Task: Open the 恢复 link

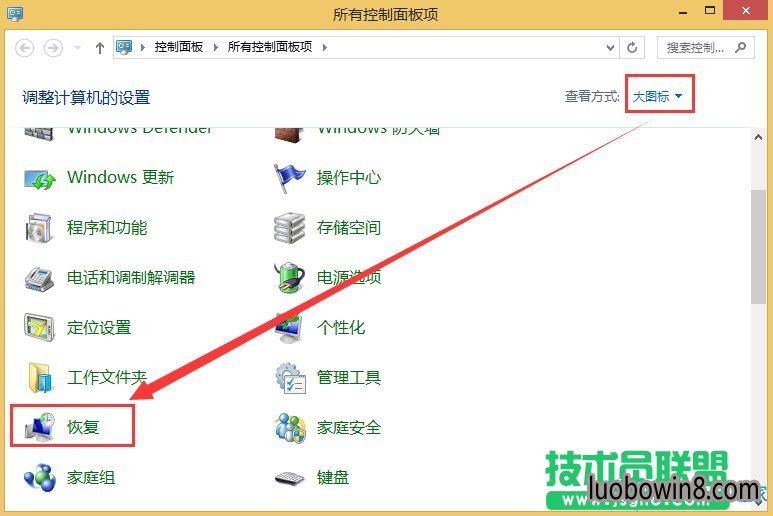Action: pos(83,427)
